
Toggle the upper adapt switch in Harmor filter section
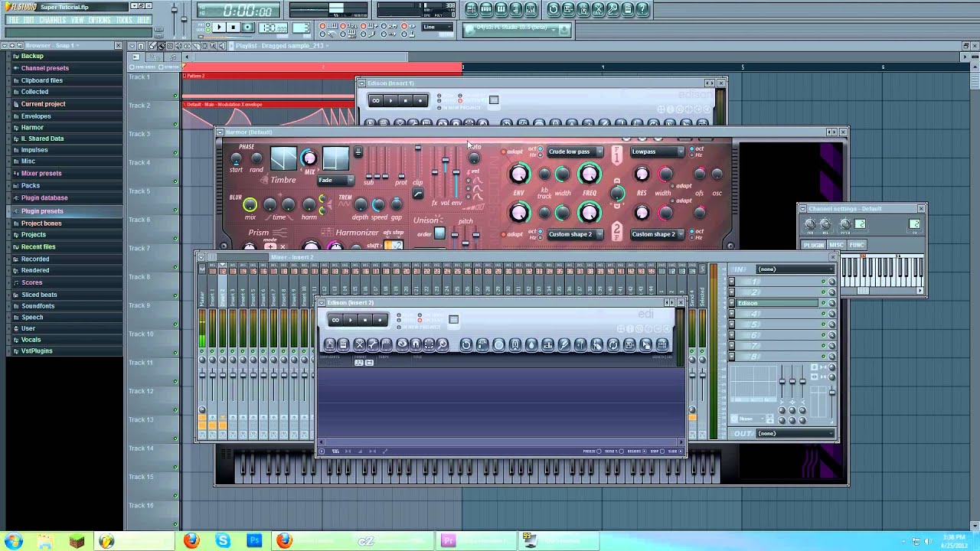pyautogui.click(x=505, y=152)
